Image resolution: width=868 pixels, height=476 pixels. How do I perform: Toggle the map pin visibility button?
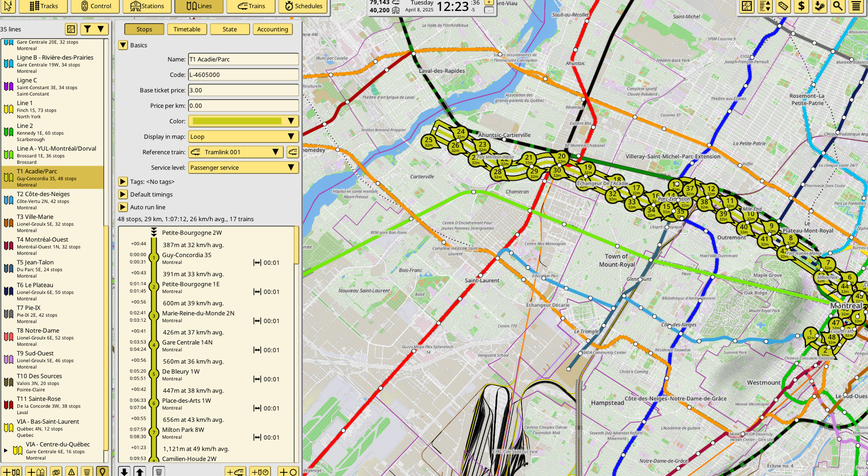[102, 471]
